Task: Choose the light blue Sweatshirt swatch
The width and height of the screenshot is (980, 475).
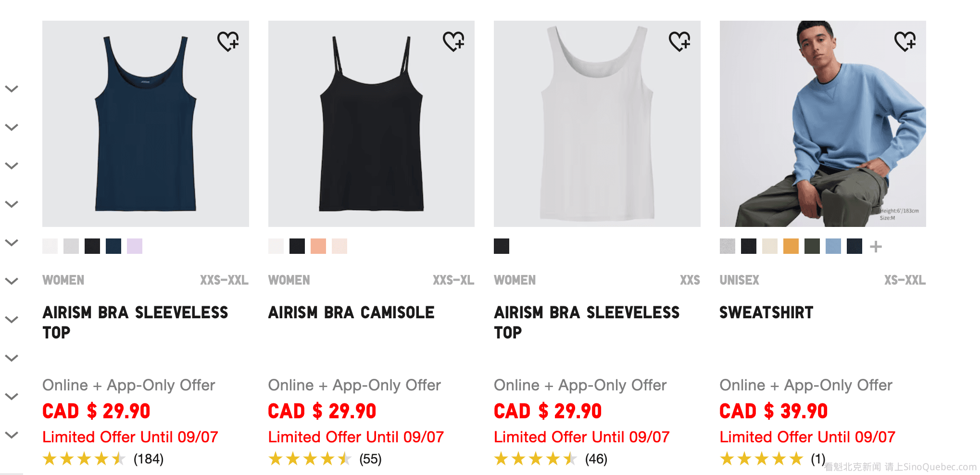Action: point(833,246)
